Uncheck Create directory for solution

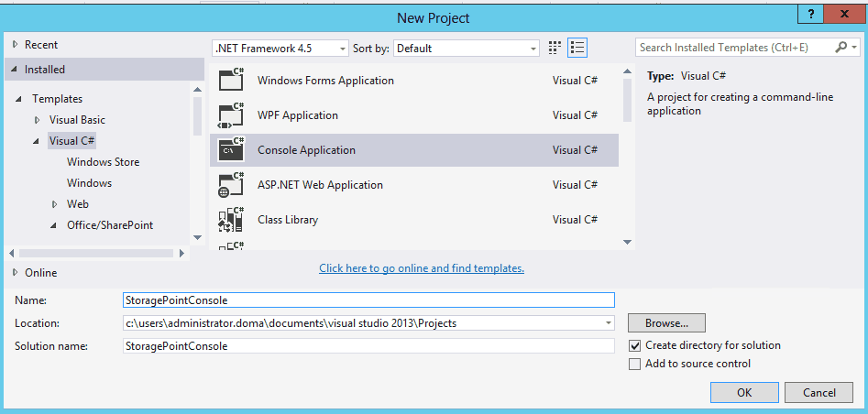635,345
